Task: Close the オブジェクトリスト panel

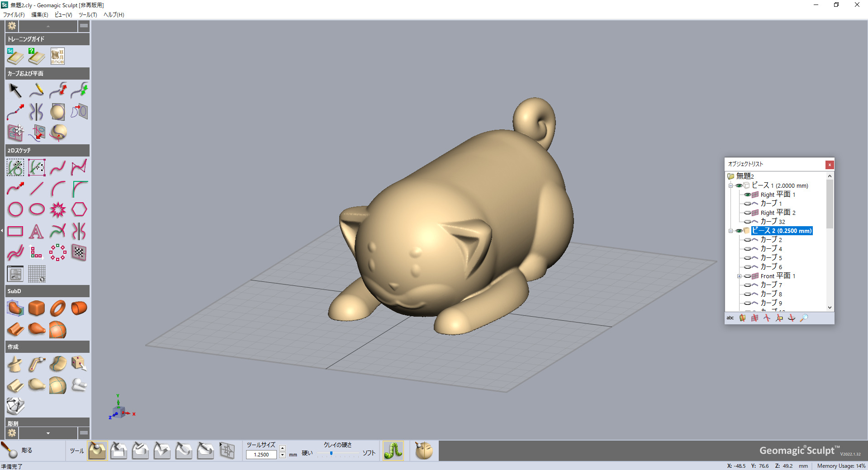Action: pos(830,165)
